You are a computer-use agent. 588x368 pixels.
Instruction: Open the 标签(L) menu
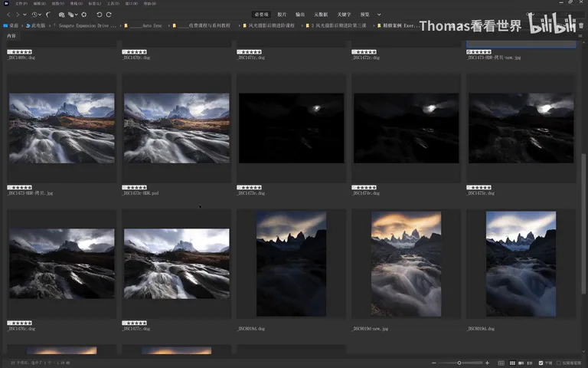[x=94, y=3]
